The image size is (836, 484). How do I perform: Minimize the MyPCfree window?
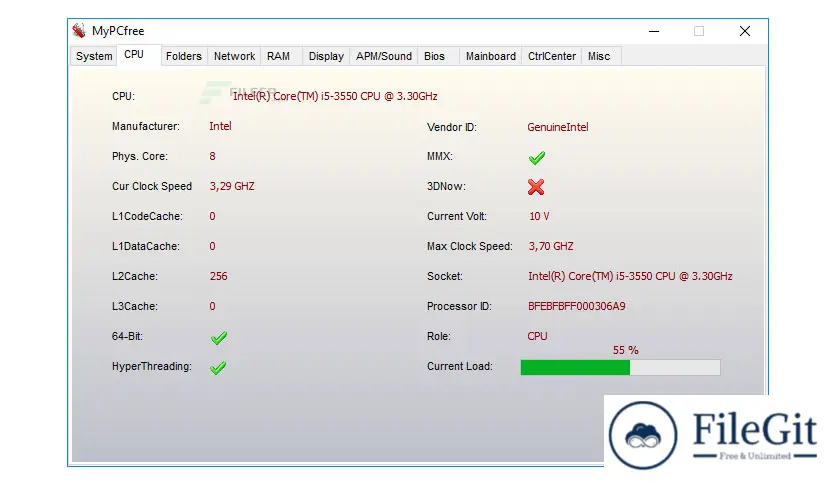pos(654,31)
